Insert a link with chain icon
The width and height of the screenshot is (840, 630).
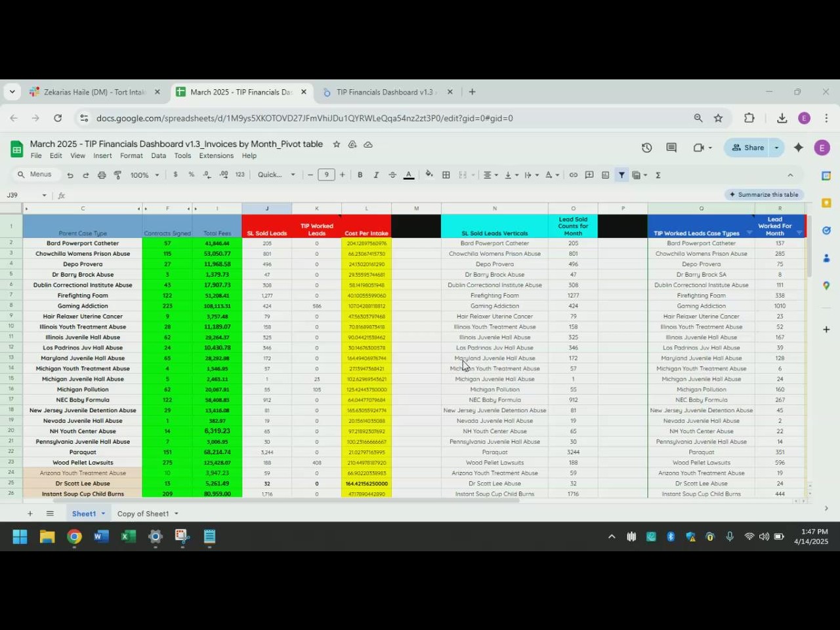tap(574, 175)
